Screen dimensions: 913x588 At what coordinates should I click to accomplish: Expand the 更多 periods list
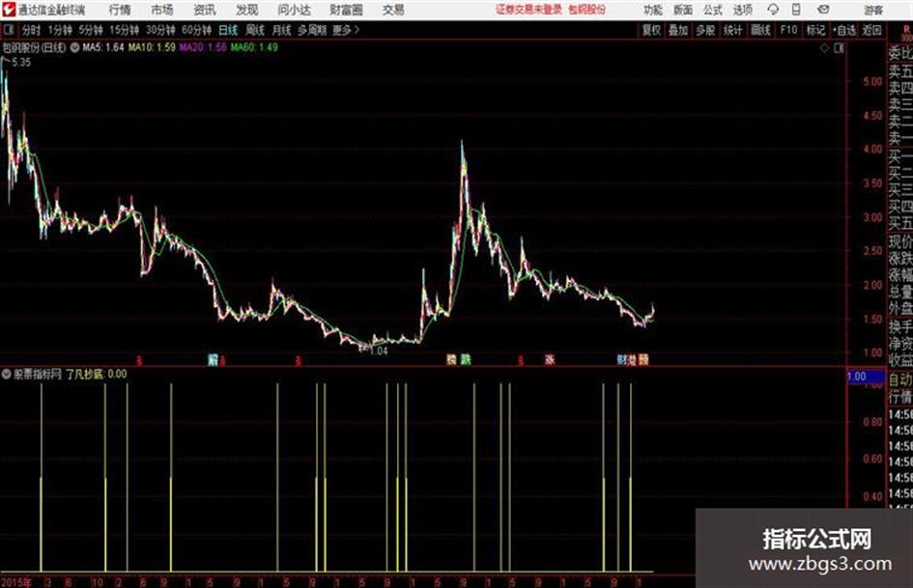[x=346, y=30]
